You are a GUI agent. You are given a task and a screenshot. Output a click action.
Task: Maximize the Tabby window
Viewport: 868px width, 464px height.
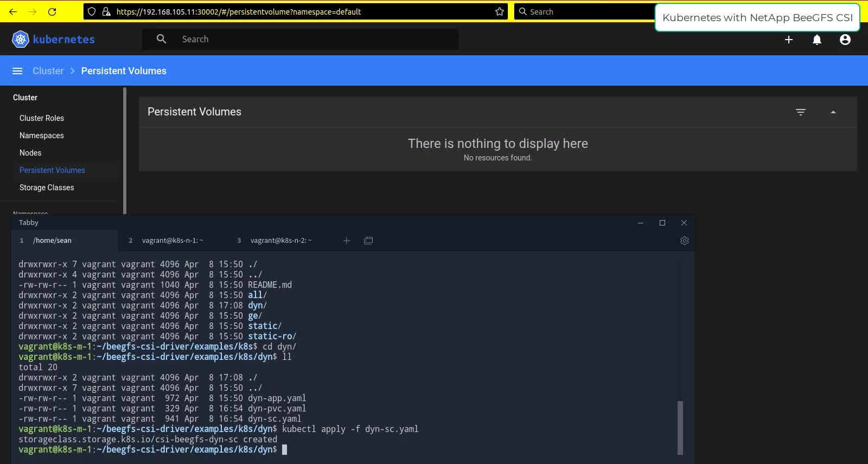[x=662, y=223]
